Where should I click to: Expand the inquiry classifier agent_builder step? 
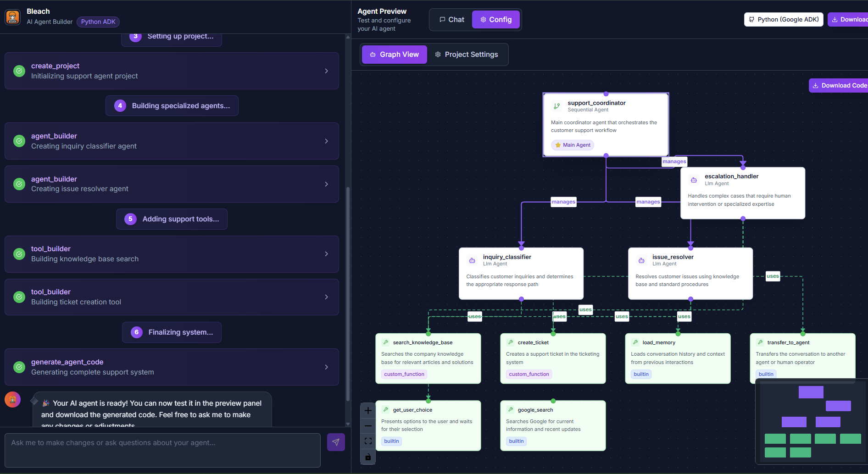[x=327, y=141]
